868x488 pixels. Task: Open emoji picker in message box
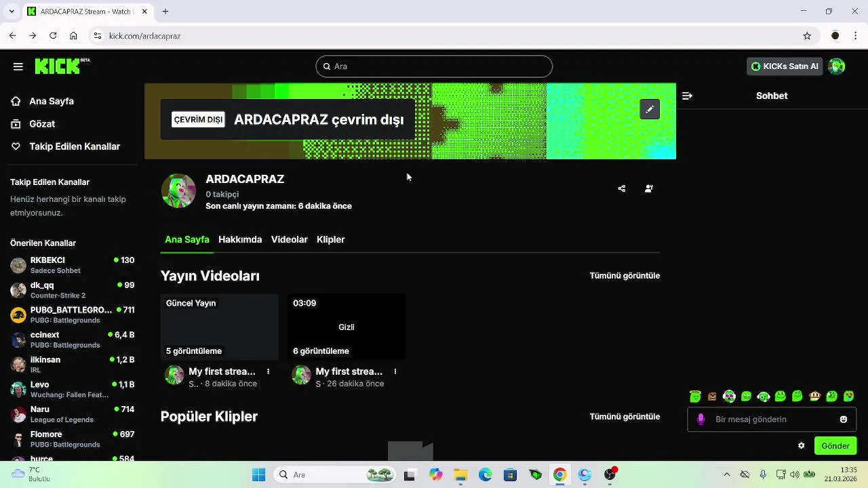(x=844, y=420)
